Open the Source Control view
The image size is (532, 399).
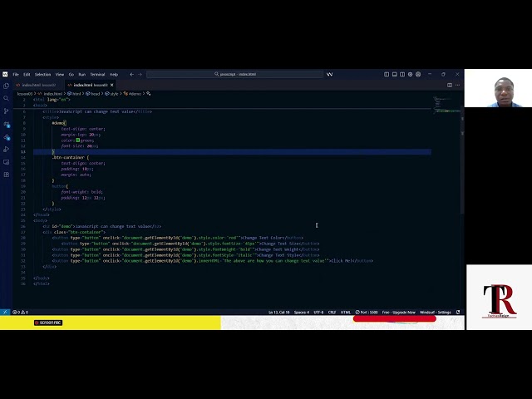pos(6,111)
